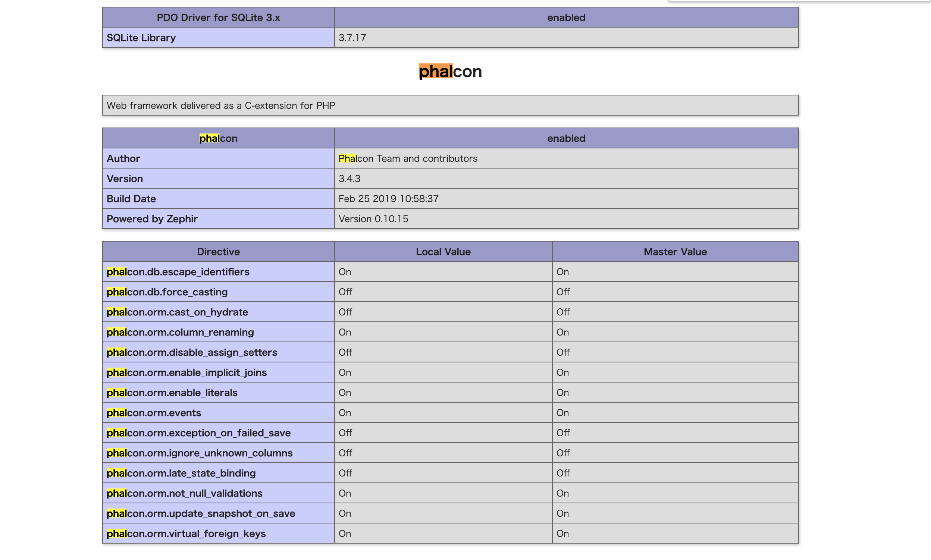The width and height of the screenshot is (931, 560).
Task: Select the version value '3.4.3'
Action: click(x=349, y=179)
